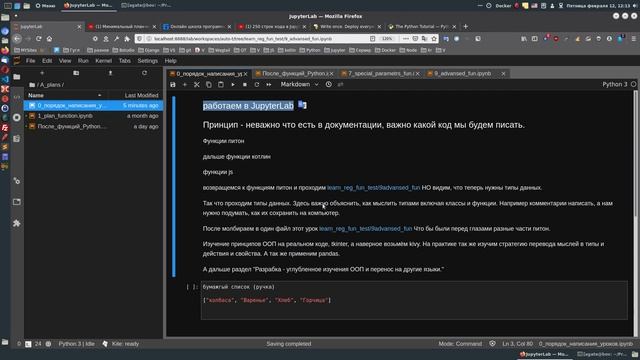Click Python 3 | Idle status in status bar
The image size is (640, 360).
click(76, 344)
